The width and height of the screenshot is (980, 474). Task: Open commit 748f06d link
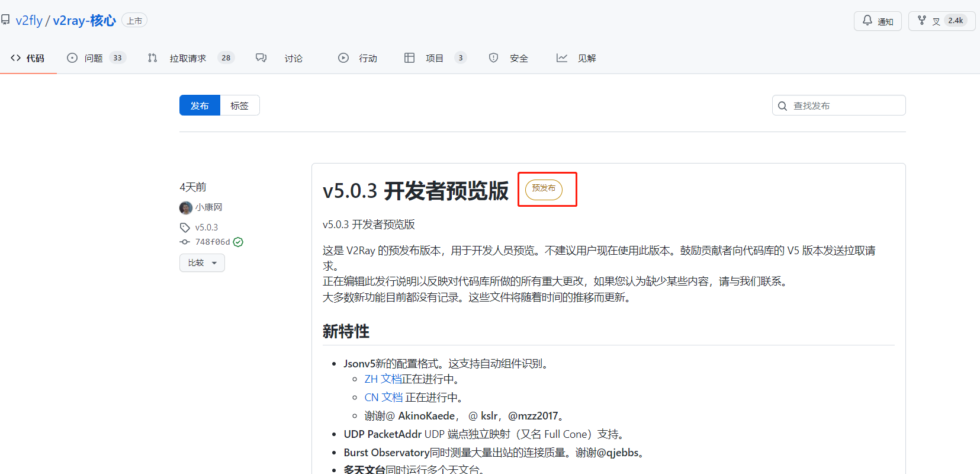213,242
